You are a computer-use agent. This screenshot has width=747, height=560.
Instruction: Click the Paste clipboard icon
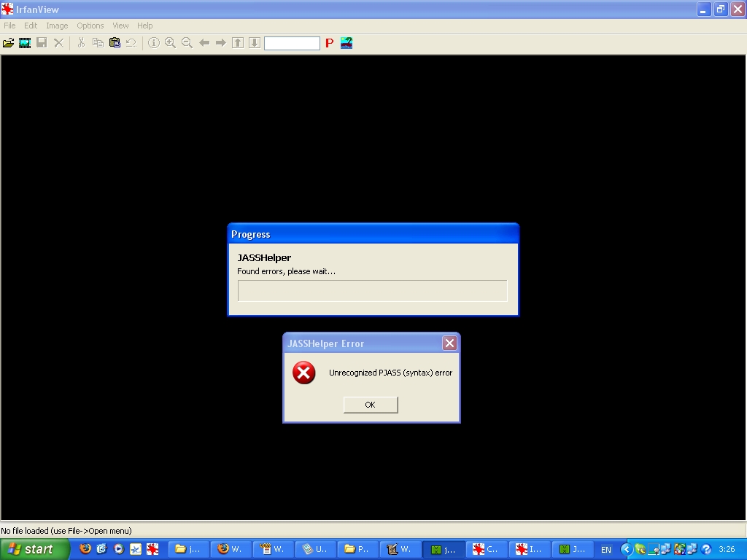[x=115, y=43]
